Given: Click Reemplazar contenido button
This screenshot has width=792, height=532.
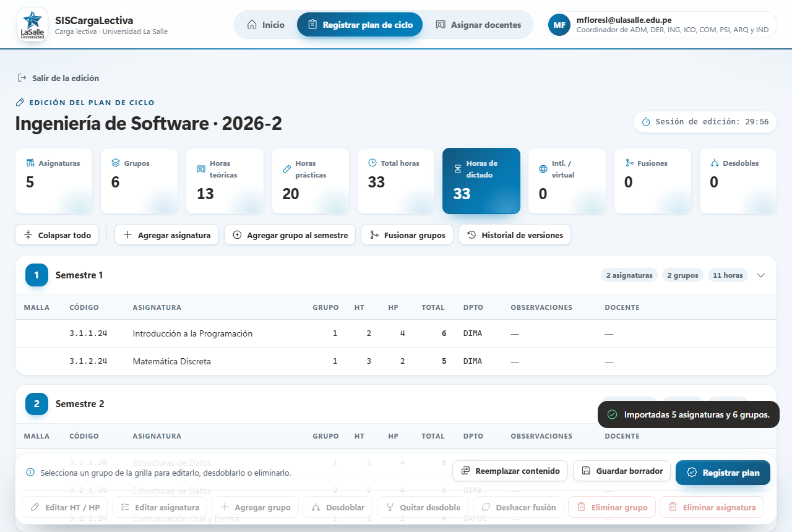Looking at the screenshot, I should pyautogui.click(x=510, y=471).
